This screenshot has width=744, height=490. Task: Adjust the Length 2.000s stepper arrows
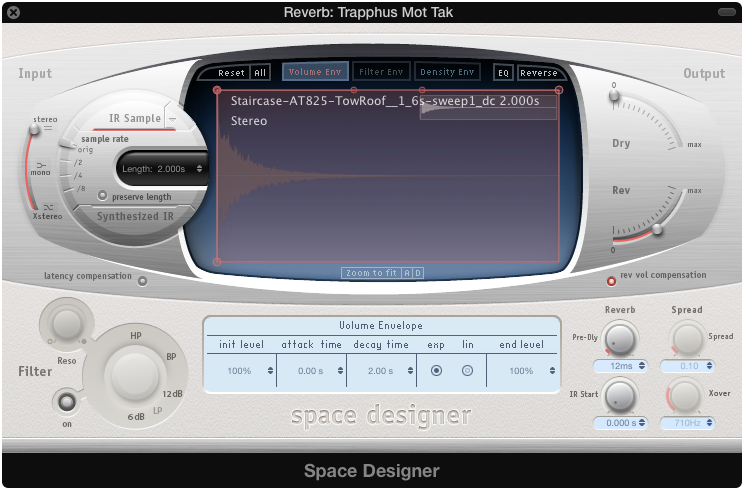199,168
